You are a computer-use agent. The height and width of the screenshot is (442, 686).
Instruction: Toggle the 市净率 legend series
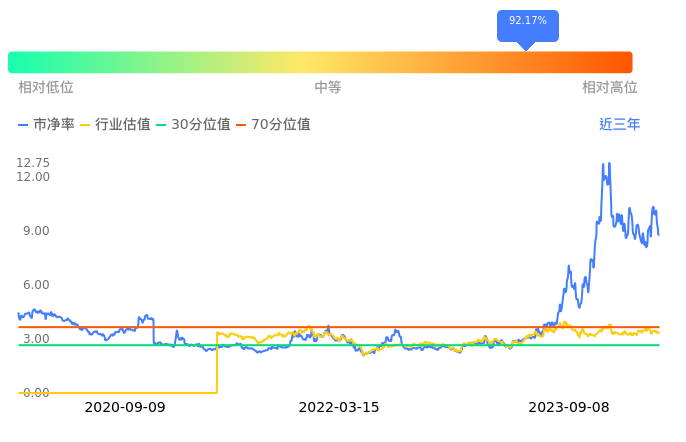tap(47, 125)
